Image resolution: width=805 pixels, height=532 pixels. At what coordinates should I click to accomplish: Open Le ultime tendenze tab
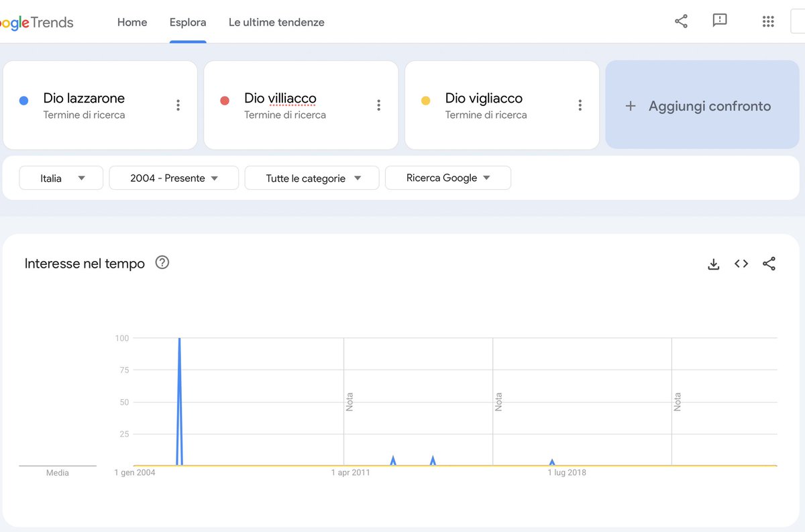click(x=276, y=22)
